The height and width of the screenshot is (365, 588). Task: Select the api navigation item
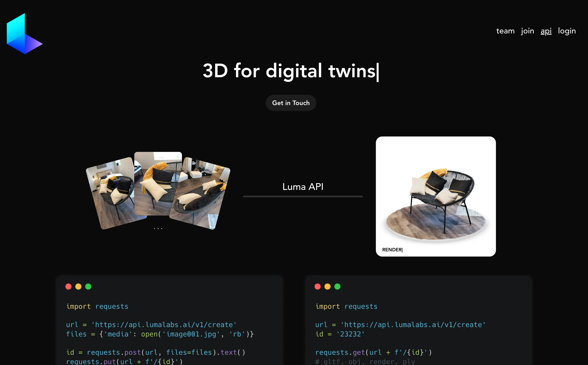[546, 31]
